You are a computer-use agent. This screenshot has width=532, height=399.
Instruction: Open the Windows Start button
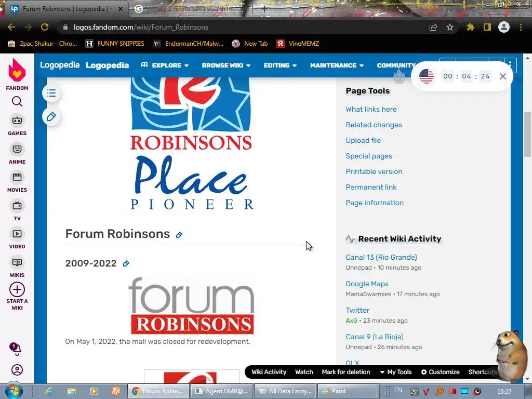[x=14, y=391]
